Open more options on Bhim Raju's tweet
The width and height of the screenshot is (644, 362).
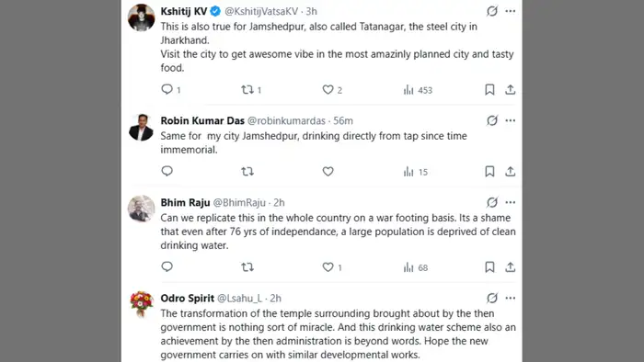click(510, 202)
